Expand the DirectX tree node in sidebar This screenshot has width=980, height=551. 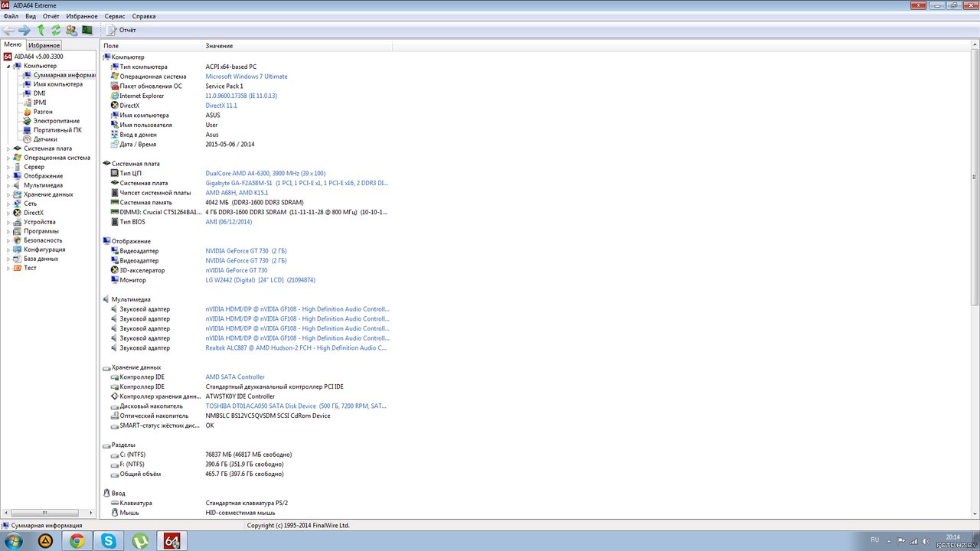point(8,213)
